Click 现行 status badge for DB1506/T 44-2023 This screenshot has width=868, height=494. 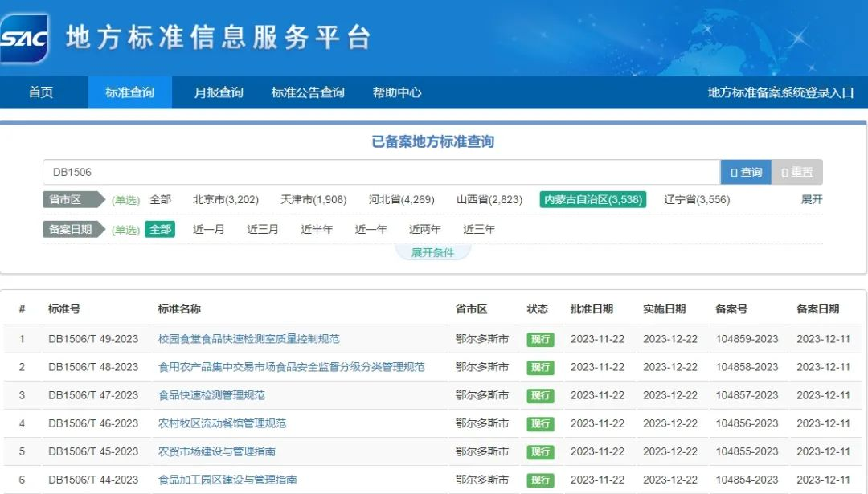[x=540, y=480]
